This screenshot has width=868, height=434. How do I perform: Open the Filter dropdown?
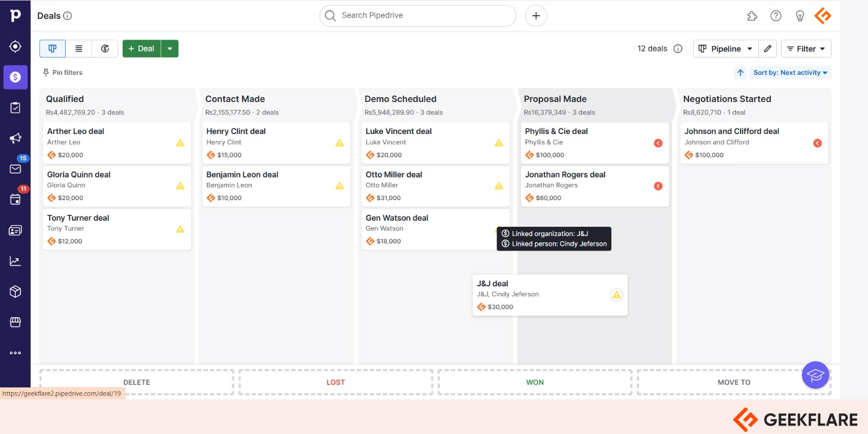coord(806,49)
